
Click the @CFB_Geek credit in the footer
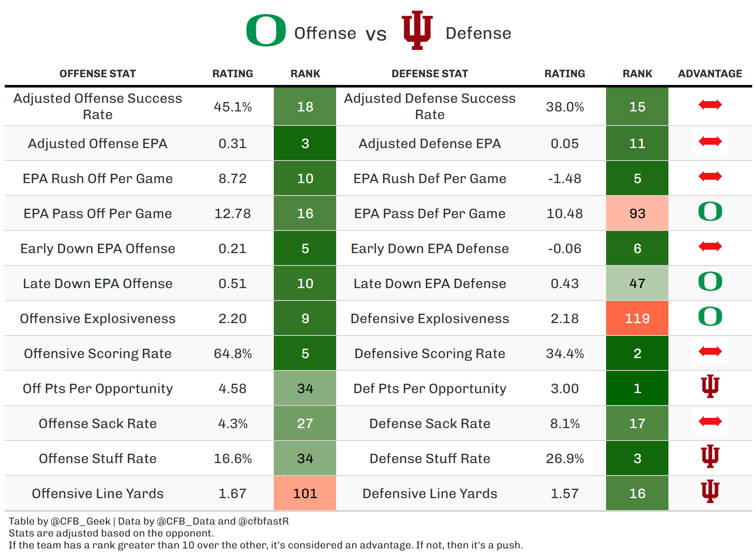(x=81, y=521)
